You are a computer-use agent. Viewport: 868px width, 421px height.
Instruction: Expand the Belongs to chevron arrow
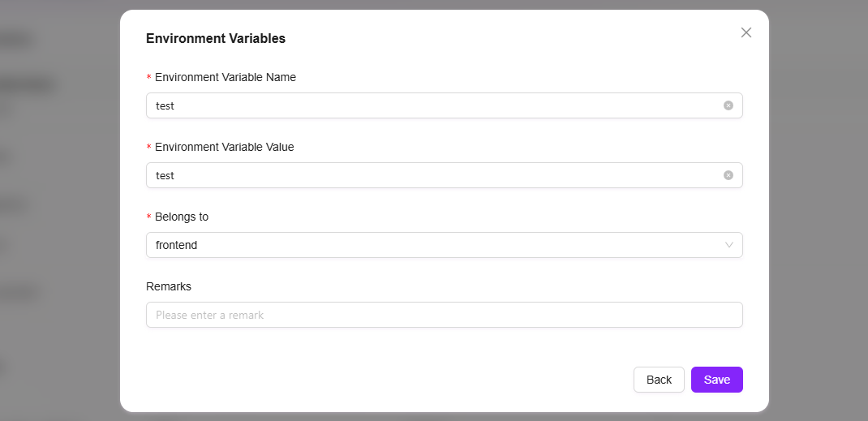tap(729, 245)
